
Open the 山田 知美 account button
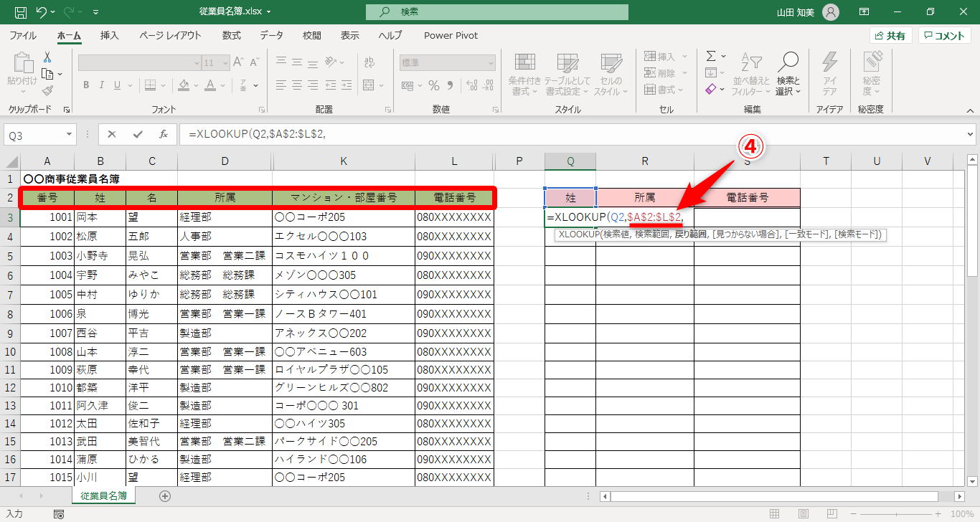[x=807, y=12]
